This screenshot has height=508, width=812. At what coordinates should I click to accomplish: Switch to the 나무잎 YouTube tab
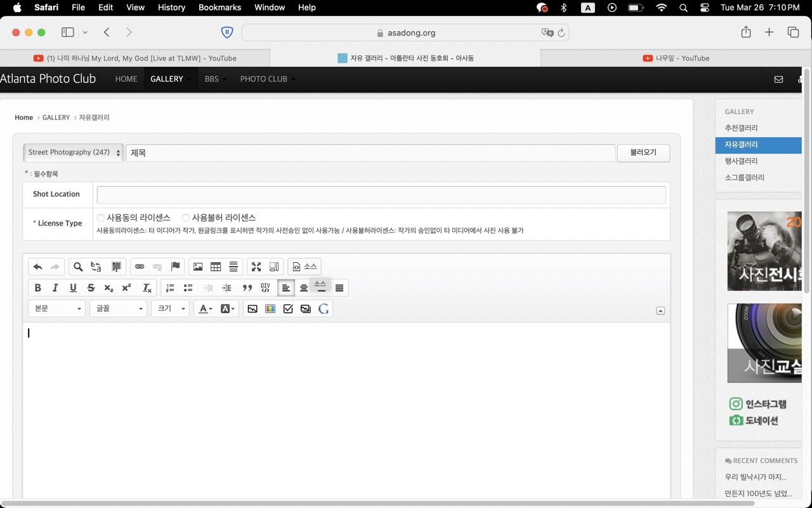[x=676, y=58]
